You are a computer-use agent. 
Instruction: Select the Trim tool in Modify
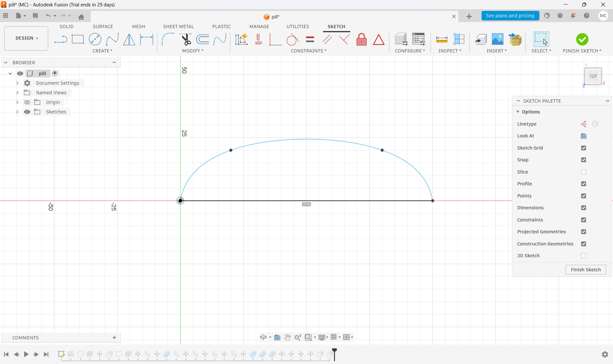(186, 39)
